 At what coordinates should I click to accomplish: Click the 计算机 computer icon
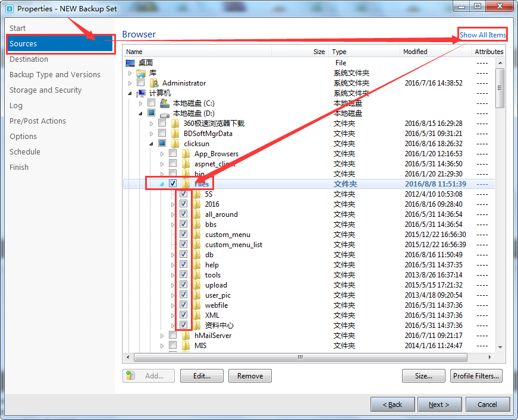[141, 93]
